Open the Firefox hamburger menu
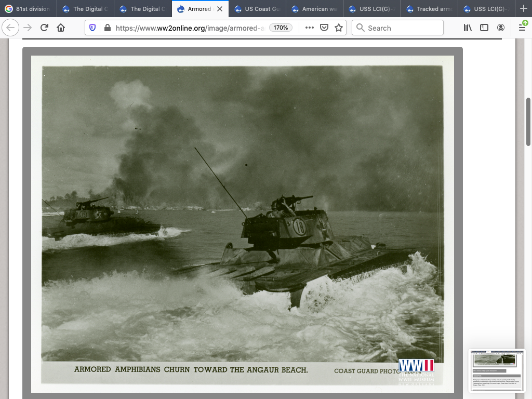The height and width of the screenshot is (399, 532). pos(522,28)
